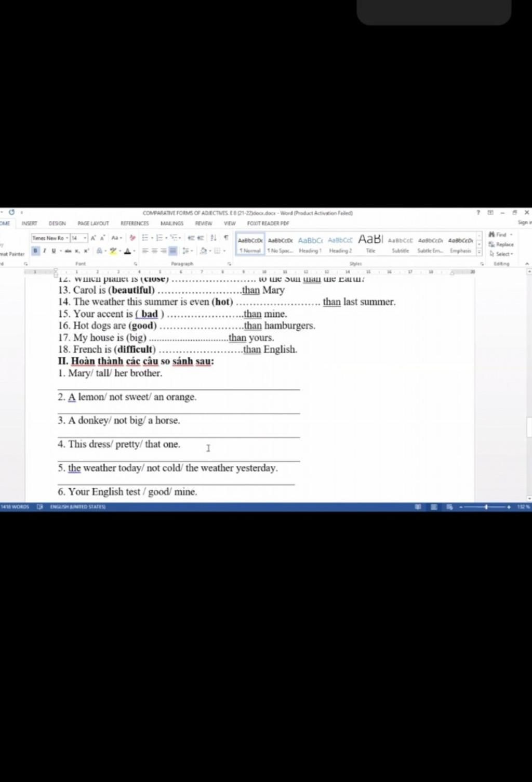
Task: Open the Design tab
Action: coord(57,224)
